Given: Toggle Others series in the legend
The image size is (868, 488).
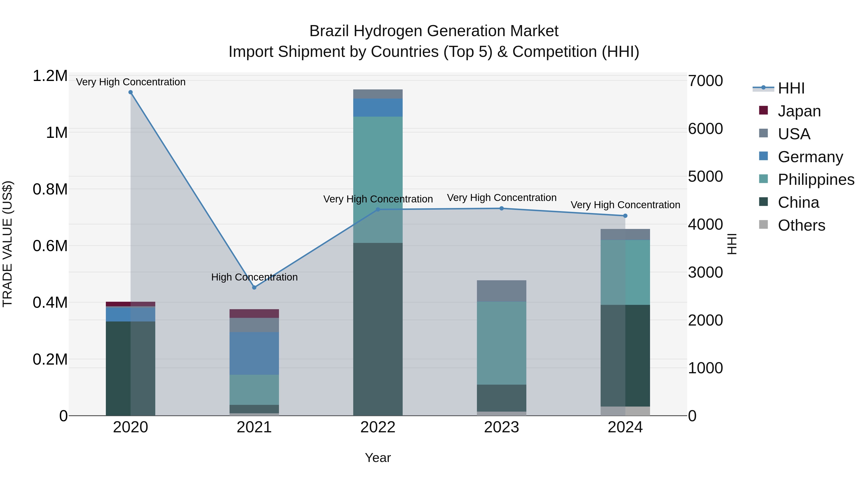Looking at the screenshot, I should [x=792, y=225].
